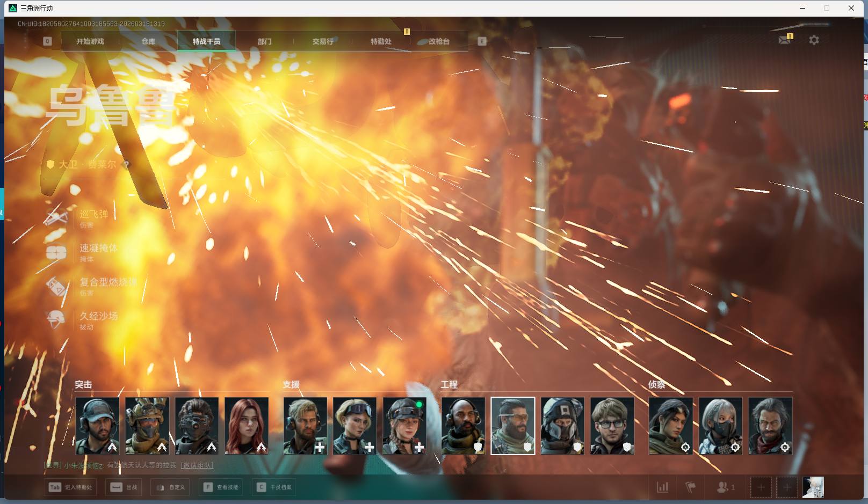Open the 改枪台 tab
The width and height of the screenshot is (868, 504).
(x=439, y=41)
